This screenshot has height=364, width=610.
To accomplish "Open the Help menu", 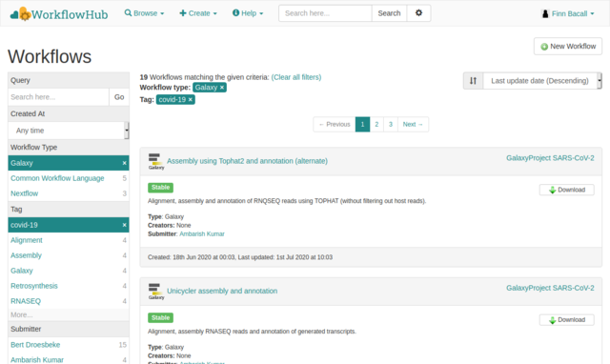I will click(248, 13).
